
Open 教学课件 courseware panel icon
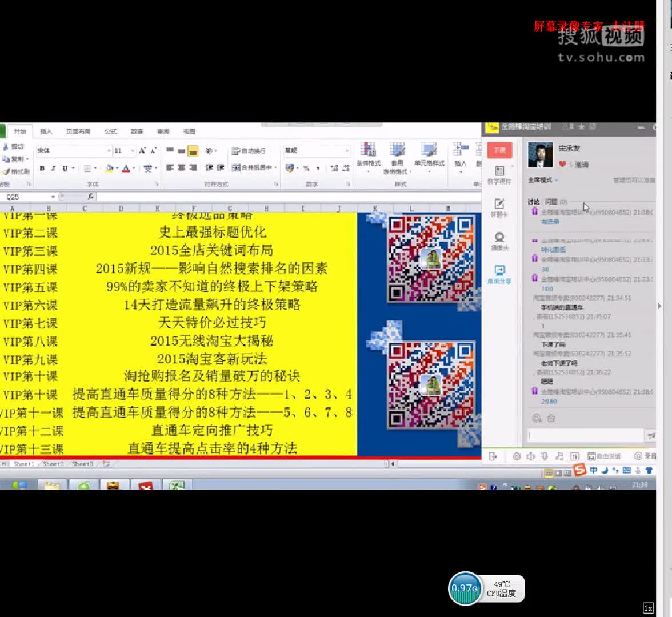pyautogui.click(x=499, y=175)
